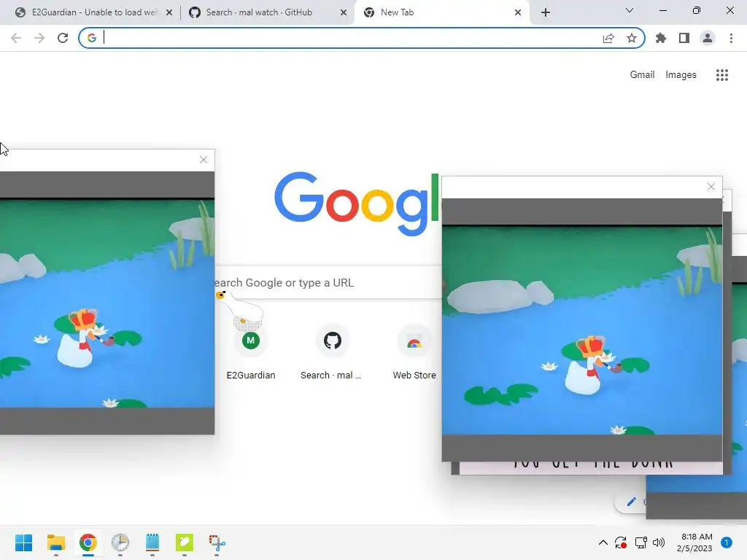Open Google Images link
Viewport: 747px width, 560px height.
(x=681, y=75)
